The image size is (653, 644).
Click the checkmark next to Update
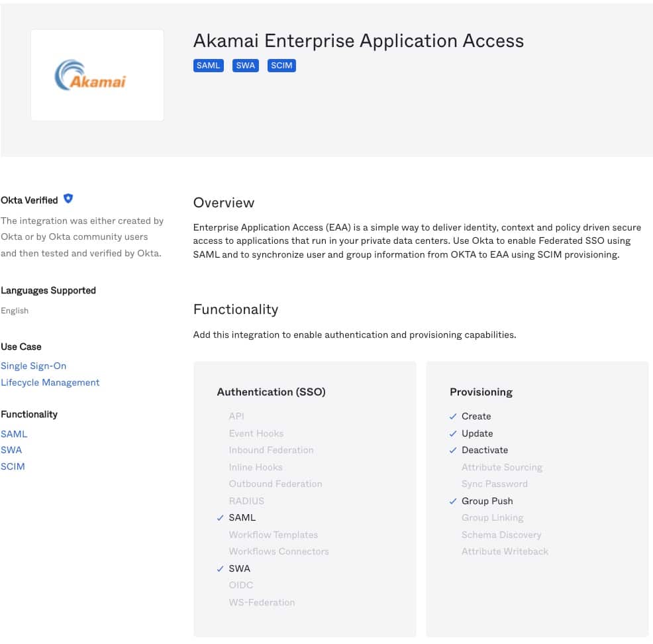(453, 433)
